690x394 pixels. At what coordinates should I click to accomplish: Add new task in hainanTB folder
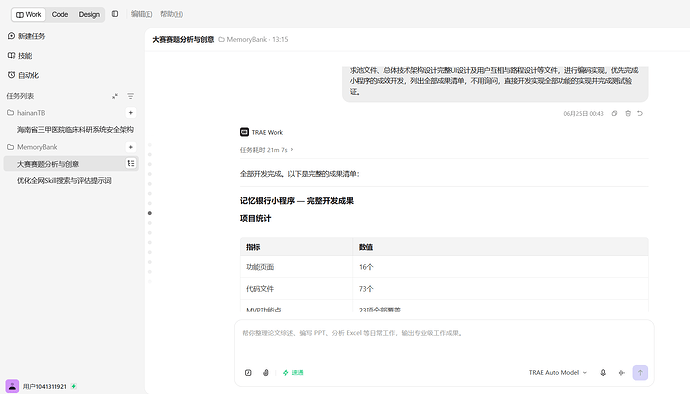pos(131,113)
